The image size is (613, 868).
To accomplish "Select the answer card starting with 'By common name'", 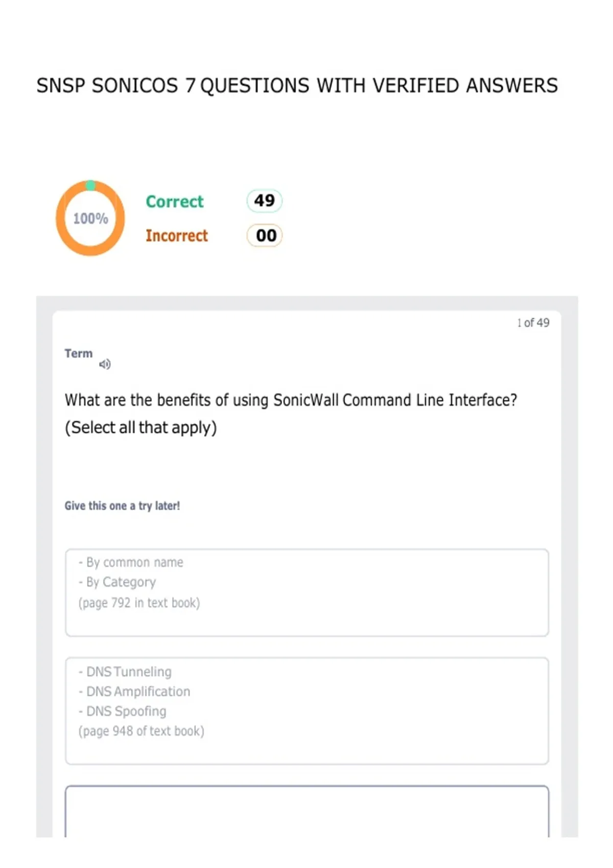I will point(307,592).
